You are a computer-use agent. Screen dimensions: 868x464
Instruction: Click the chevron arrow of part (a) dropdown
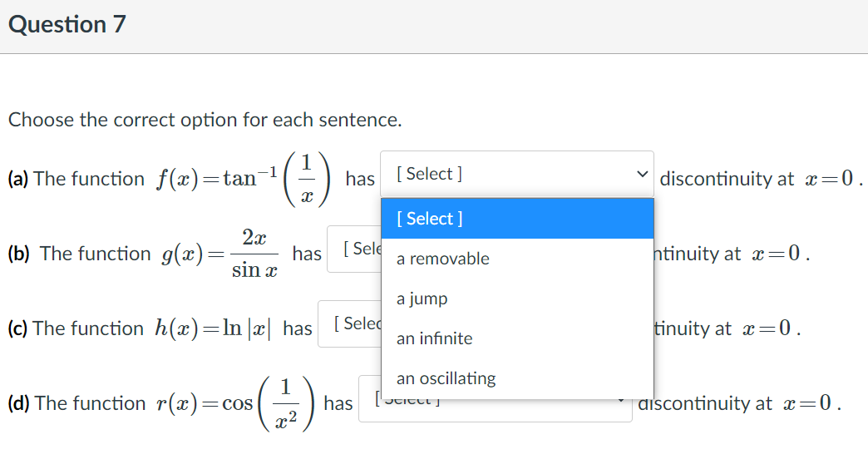click(642, 174)
